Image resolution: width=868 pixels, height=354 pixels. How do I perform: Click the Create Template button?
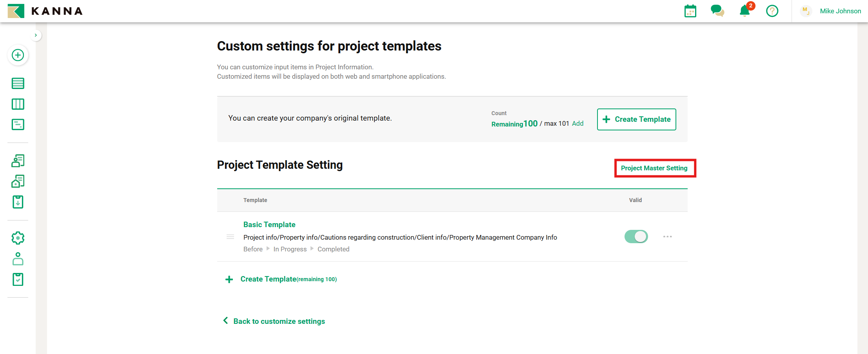[636, 119]
